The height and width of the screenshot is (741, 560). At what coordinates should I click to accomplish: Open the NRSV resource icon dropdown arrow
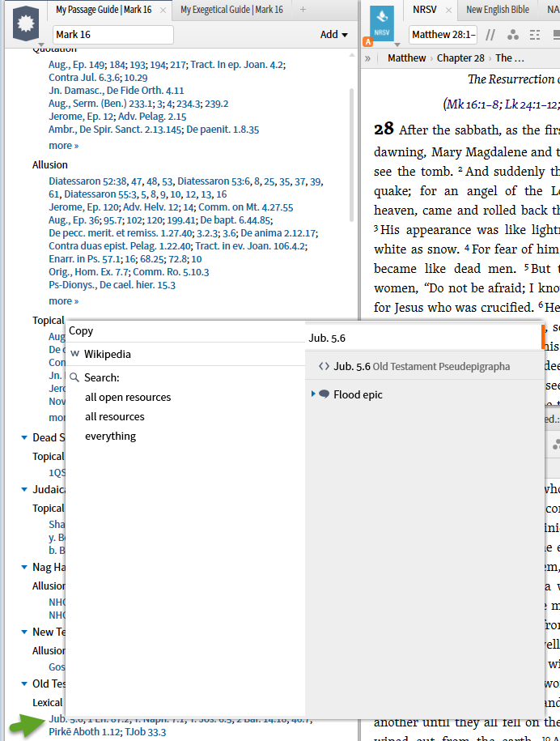(397, 45)
